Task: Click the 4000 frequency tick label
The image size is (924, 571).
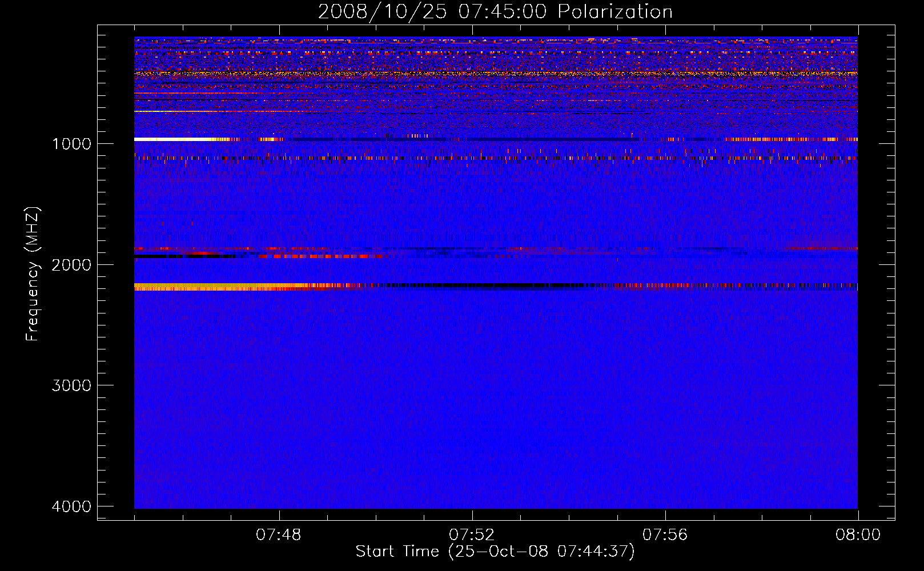Action: [71, 506]
